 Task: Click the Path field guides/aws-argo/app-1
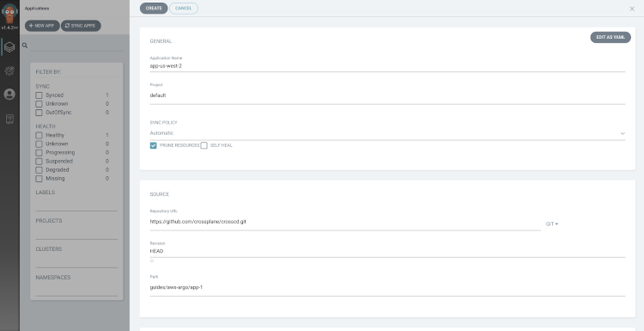387,287
